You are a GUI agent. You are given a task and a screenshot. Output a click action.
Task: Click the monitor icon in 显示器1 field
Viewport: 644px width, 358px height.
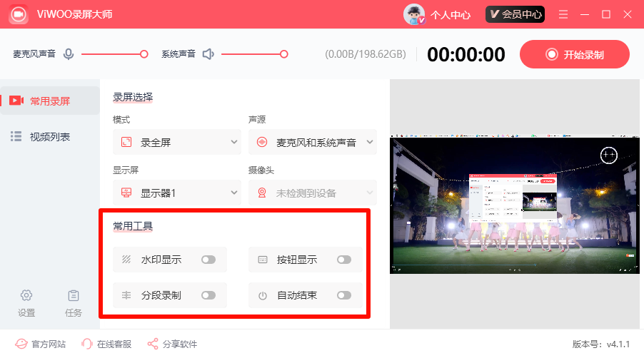[126, 193]
